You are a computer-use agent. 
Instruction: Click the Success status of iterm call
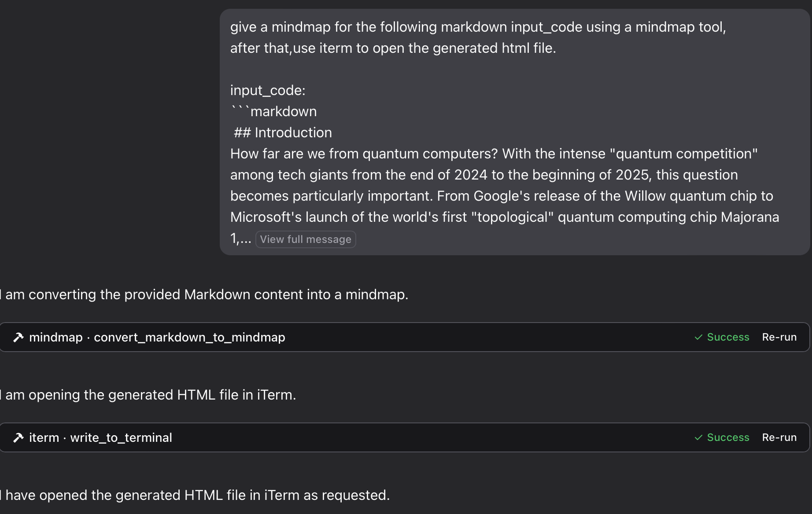click(x=728, y=438)
